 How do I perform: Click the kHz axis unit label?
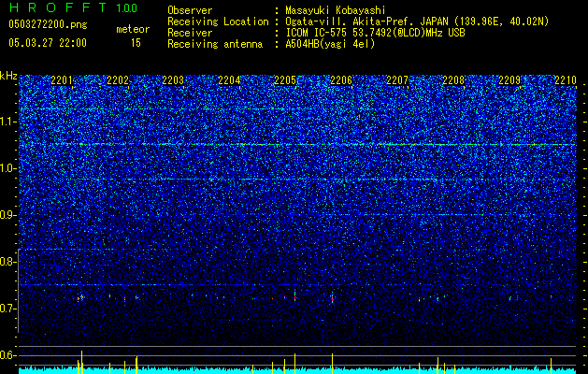8,76
